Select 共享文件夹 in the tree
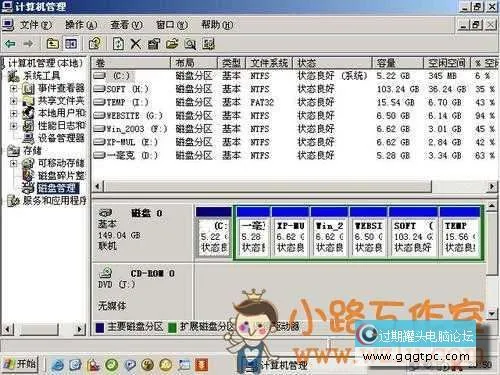 point(61,101)
